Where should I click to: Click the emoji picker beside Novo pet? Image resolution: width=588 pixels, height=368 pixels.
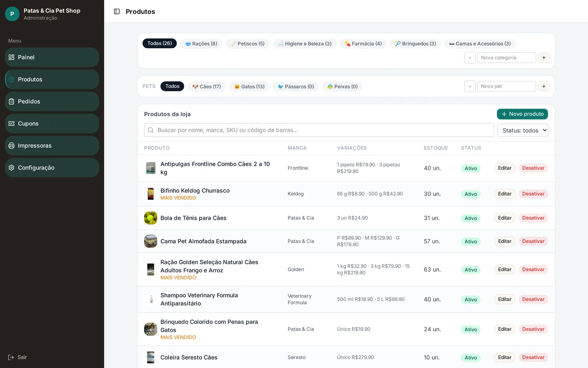coord(470,86)
